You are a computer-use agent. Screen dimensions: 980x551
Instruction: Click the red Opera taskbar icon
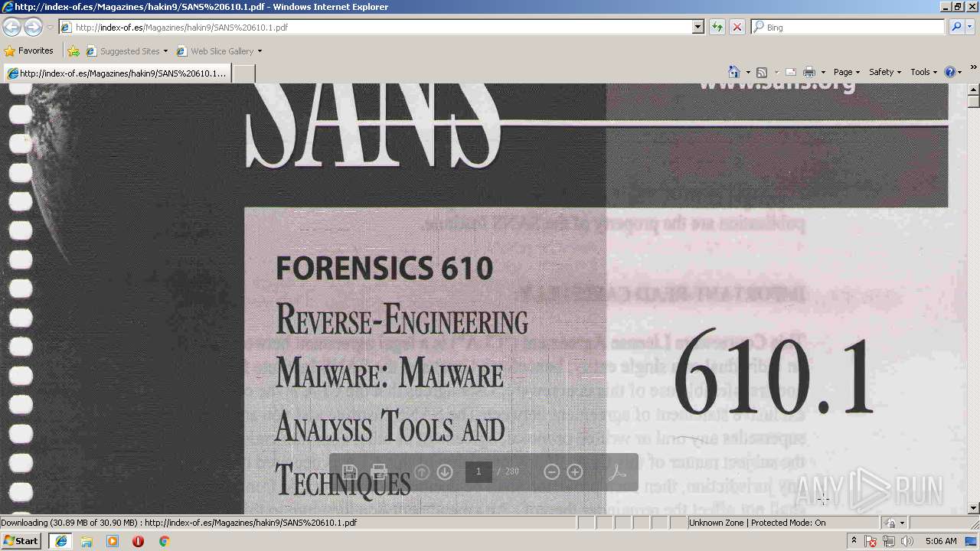click(138, 541)
